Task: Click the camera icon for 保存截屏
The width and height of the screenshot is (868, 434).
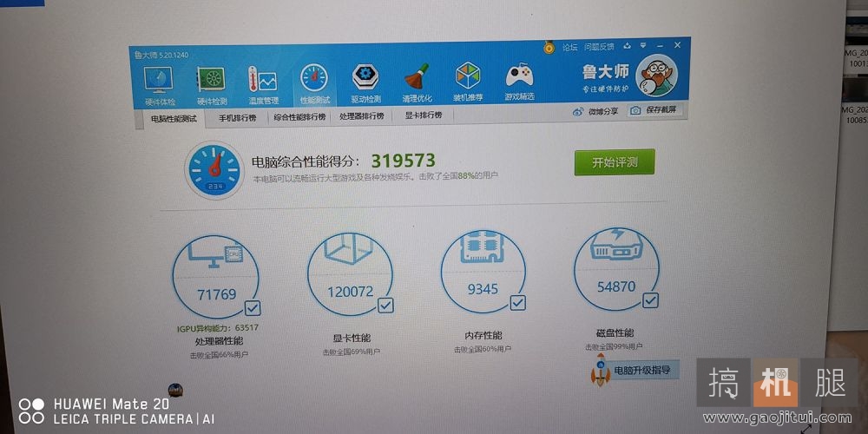Action: pos(635,110)
